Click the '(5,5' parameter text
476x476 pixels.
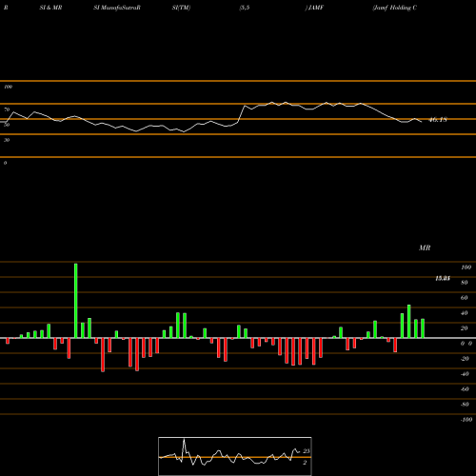tap(245, 8)
